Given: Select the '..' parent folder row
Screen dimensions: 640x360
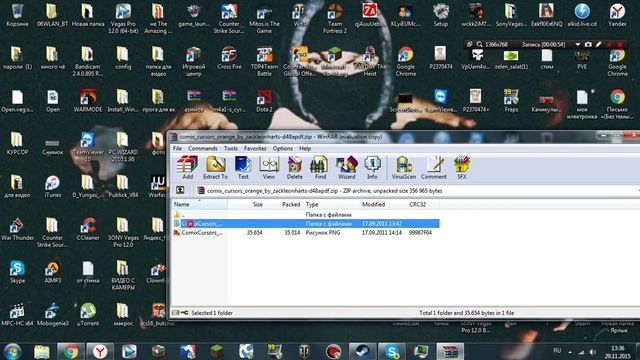Looking at the screenshot, I should pyautogui.click(x=306, y=215).
